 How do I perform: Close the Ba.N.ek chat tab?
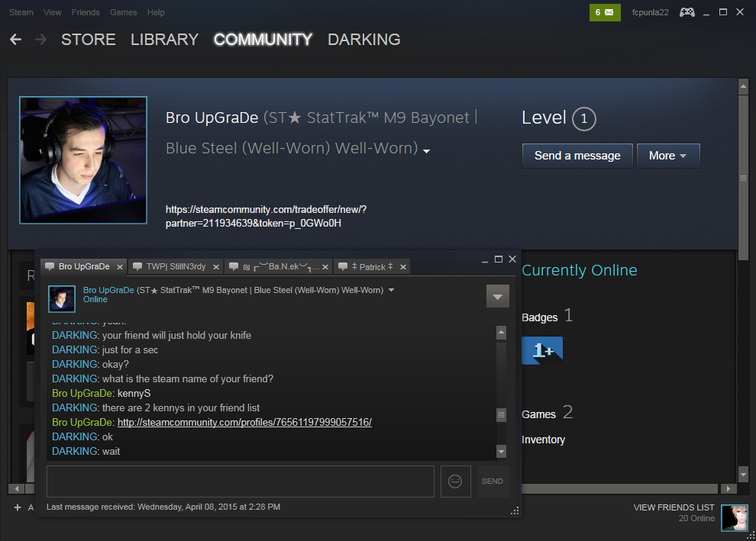click(325, 267)
